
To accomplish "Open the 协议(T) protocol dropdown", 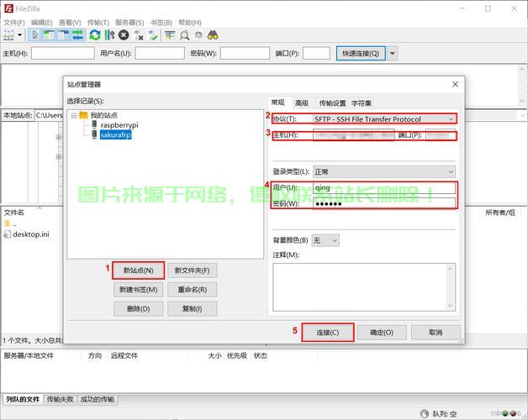I will point(384,118).
